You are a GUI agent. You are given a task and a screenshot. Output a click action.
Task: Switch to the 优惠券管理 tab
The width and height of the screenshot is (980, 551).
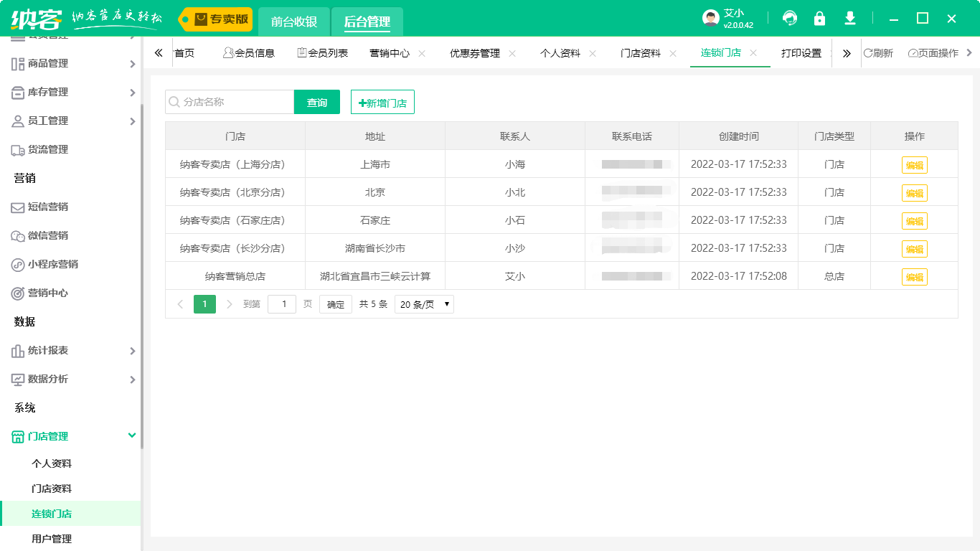tap(476, 52)
